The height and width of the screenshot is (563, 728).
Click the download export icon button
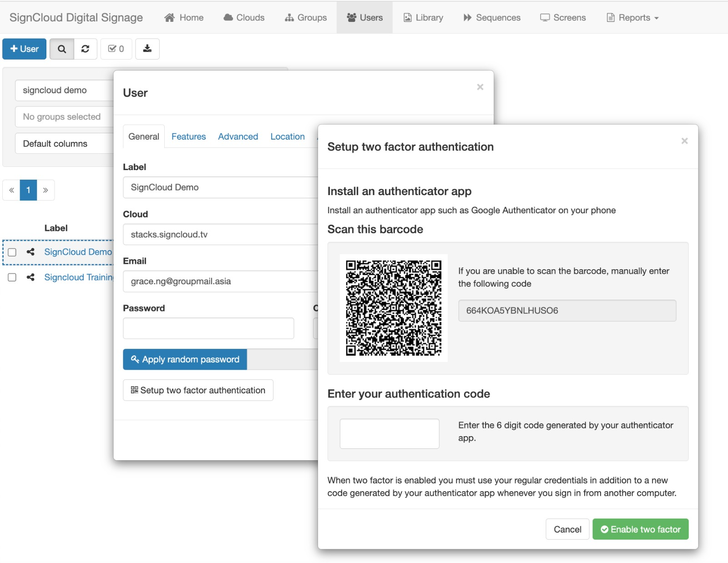pos(147,49)
